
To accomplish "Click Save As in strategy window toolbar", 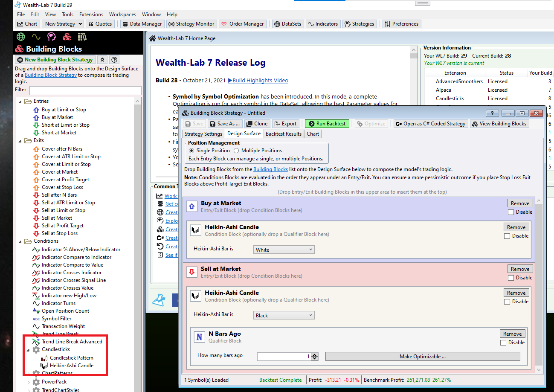I will pos(225,124).
